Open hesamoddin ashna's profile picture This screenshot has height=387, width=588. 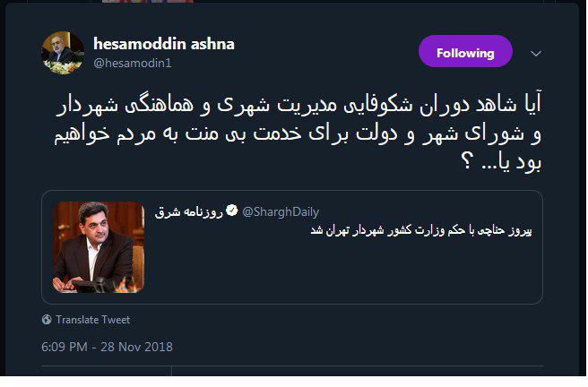click(63, 54)
